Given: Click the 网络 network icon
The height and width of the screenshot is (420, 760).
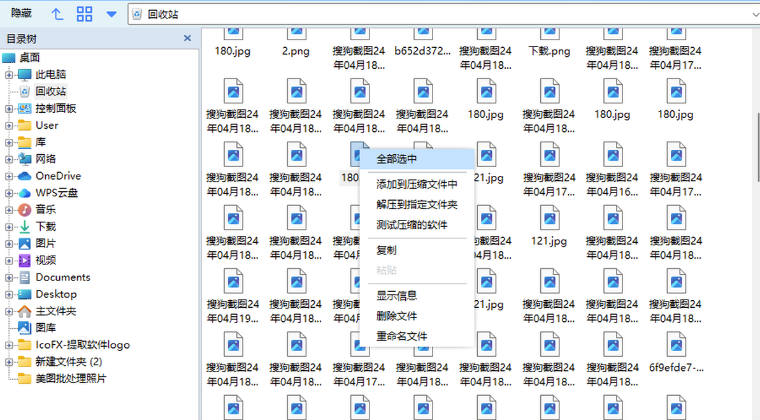Looking at the screenshot, I should (x=25, y=159).
